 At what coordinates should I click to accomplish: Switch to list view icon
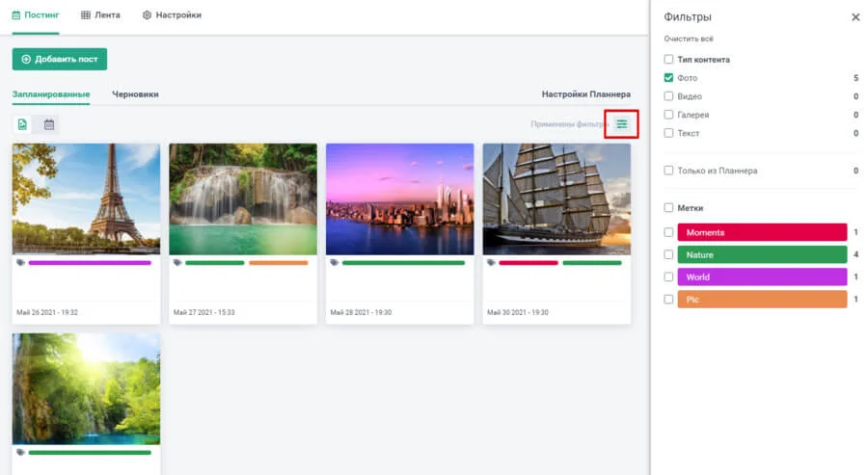[x=23, y=124]
